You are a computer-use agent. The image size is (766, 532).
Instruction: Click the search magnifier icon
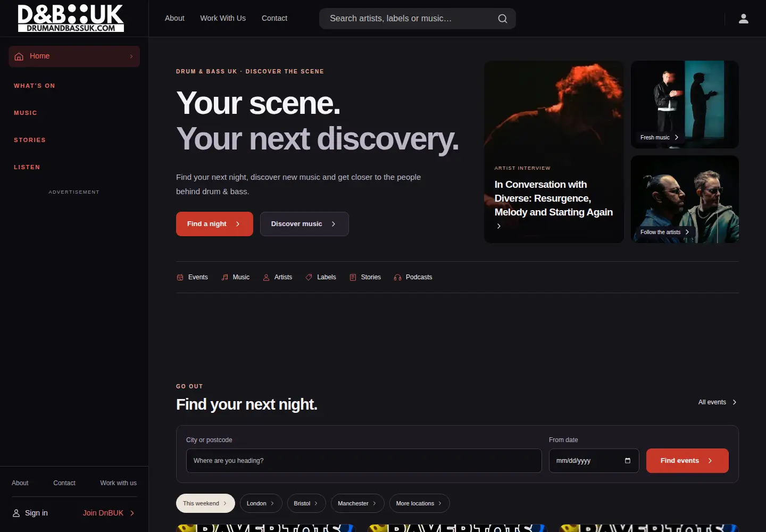tap(502, 19)
